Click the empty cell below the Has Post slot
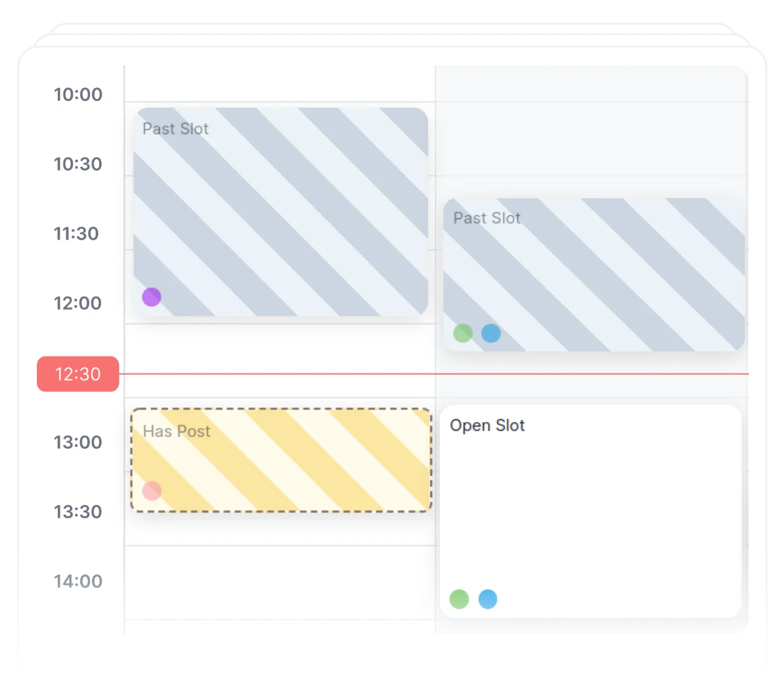784x678 pixels. [x=280, y=582]
